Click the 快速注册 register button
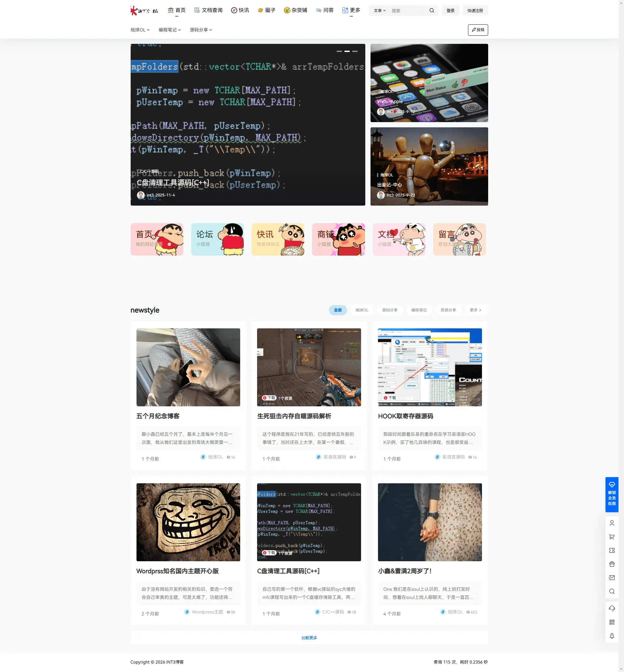Screen dimensions: 624x672 [475, 10]
